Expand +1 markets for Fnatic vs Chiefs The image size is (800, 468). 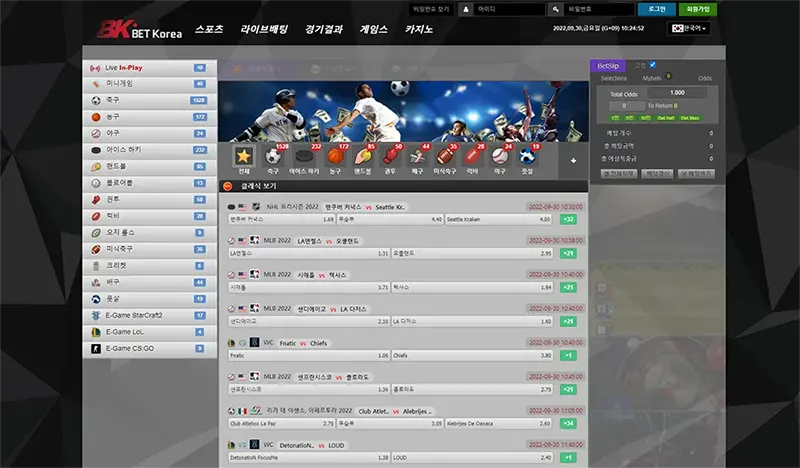point(568,355)
